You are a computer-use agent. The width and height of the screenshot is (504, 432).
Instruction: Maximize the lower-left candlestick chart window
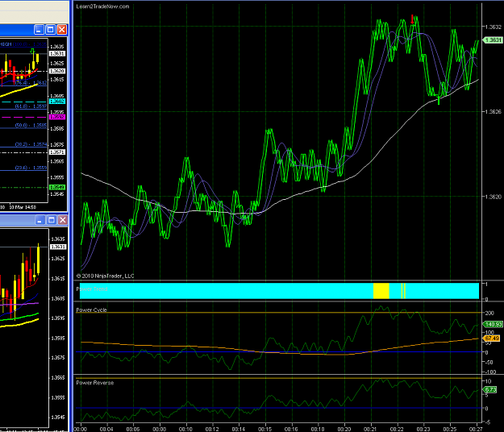(52, 220)
